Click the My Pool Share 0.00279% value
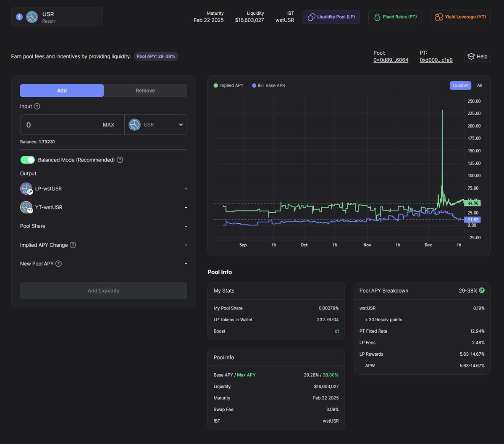 [x=329, y=308]
